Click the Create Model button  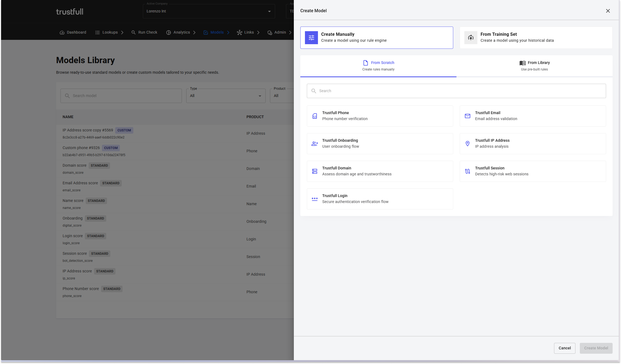[x=596, y=348]
